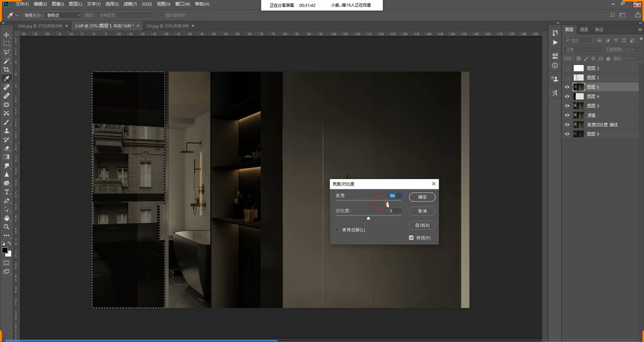Click the 亮度 brightness value field
This screenshot has height=342, width=644.
[395, 195]
